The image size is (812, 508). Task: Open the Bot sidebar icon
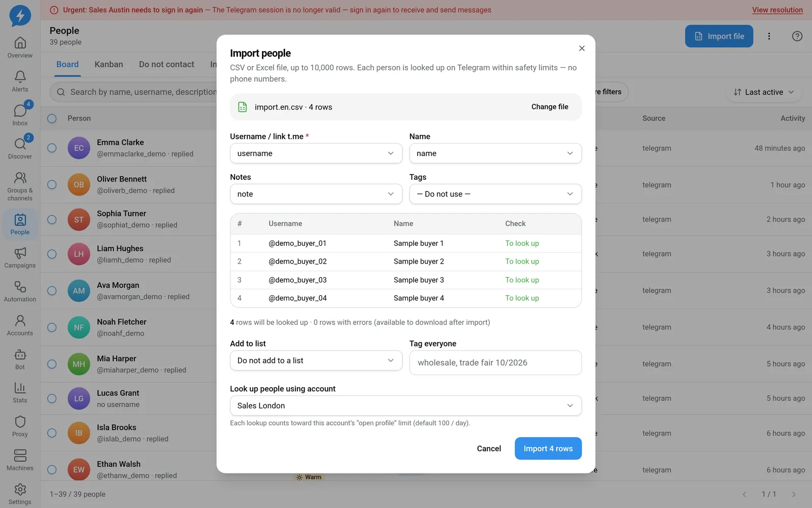click(20, 359)
